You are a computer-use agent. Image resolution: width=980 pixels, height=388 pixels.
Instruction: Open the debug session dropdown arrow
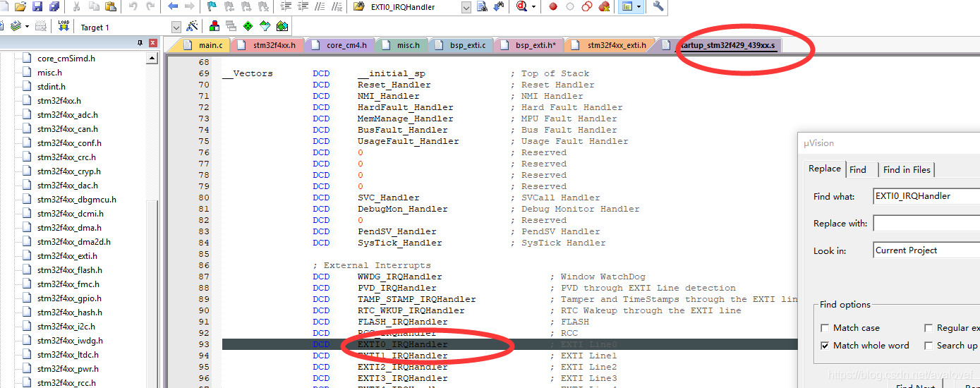pyautogui.click(x=533, y=6)
